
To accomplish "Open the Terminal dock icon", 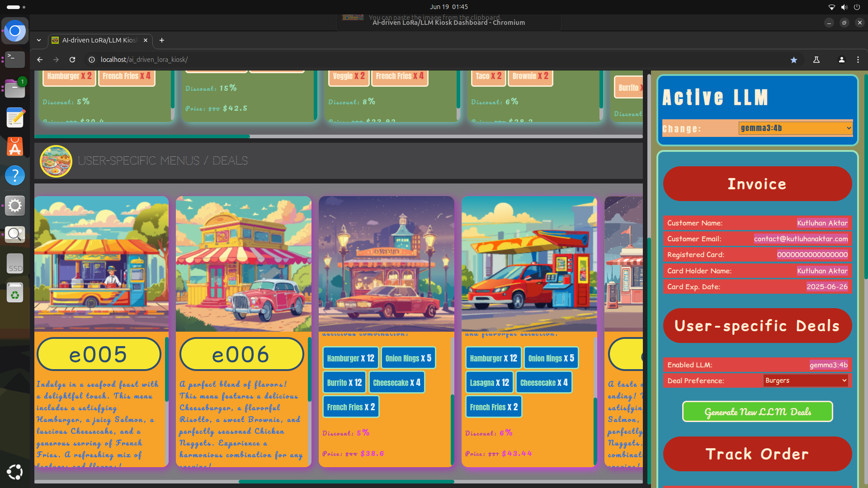I will [15, 59].
